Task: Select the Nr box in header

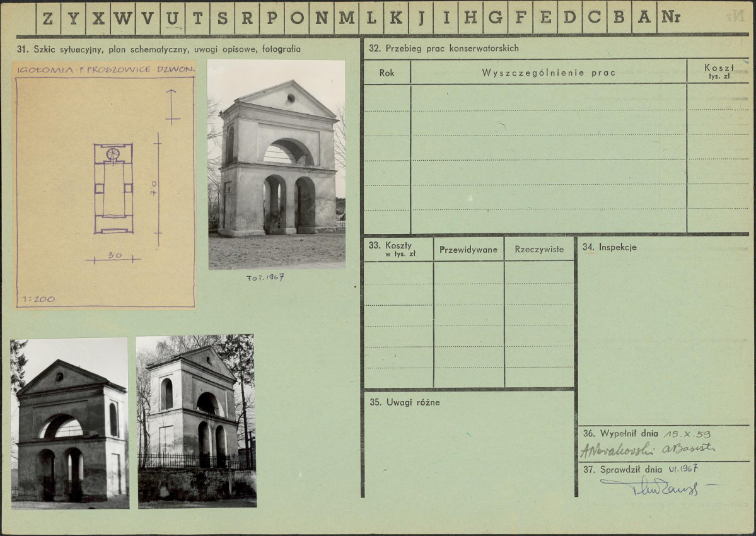Action: (x=671, y=18)
